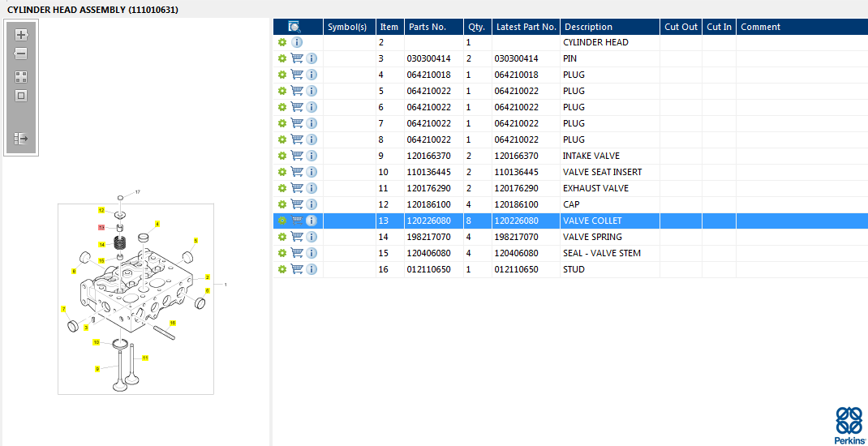Click the Description column header
868x446 pixels.
pos(610,27)
